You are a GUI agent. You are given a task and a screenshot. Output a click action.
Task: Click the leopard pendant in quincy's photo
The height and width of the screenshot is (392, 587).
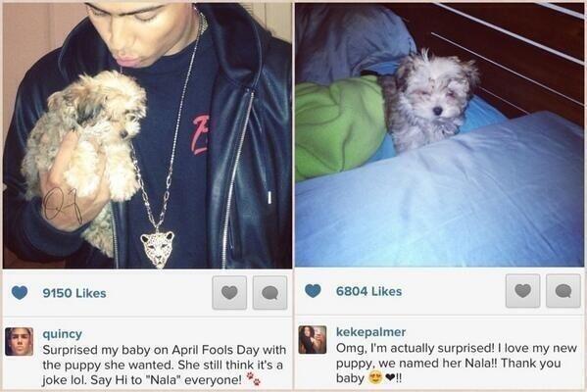click(x=158, y=250)
